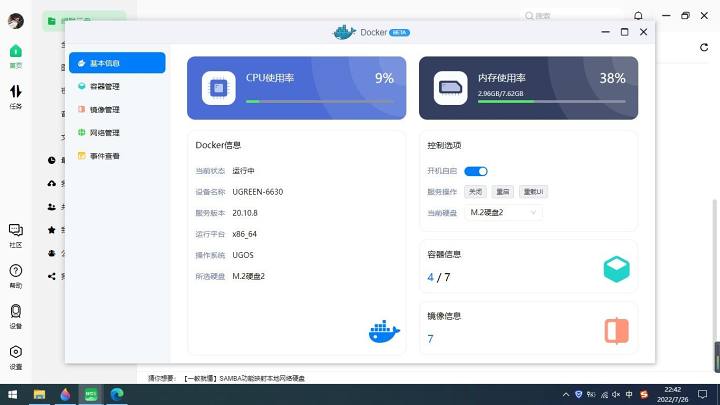The height and width of the screenshot is (405, 720).
Task: Open the Windows notification center
Action: (x=703, y=394)
